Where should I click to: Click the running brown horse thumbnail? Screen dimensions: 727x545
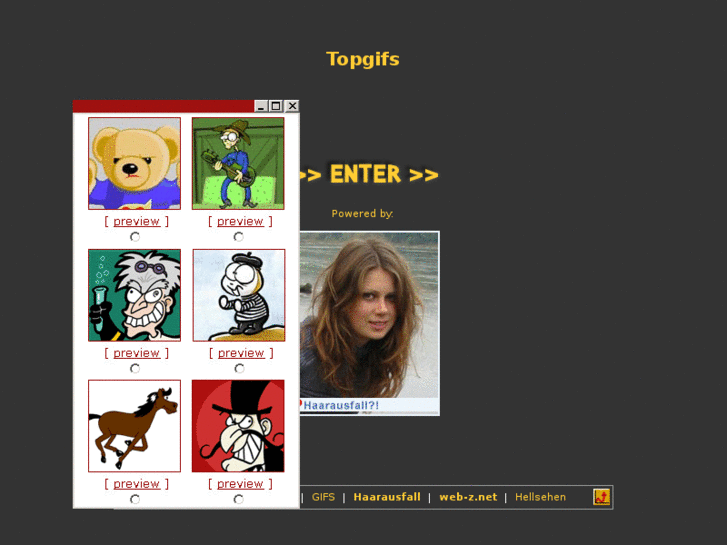click(x=134, y=426)
